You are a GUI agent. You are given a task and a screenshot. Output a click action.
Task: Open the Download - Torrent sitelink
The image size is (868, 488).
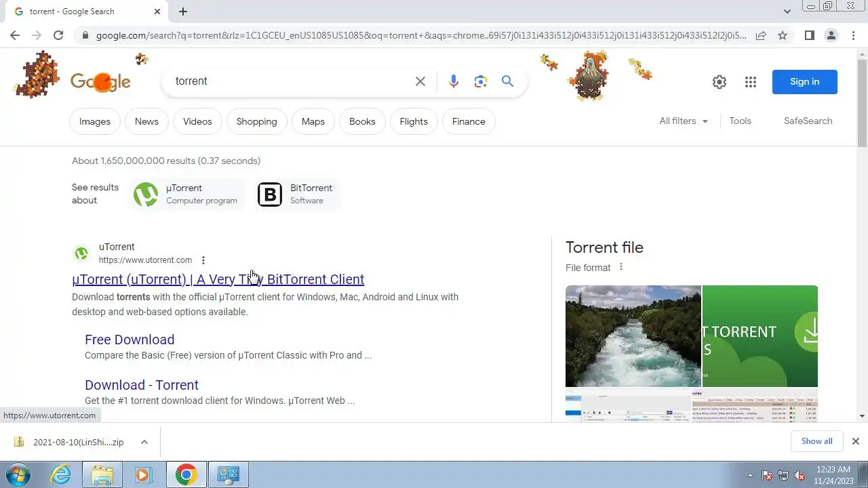click(142, 385)
